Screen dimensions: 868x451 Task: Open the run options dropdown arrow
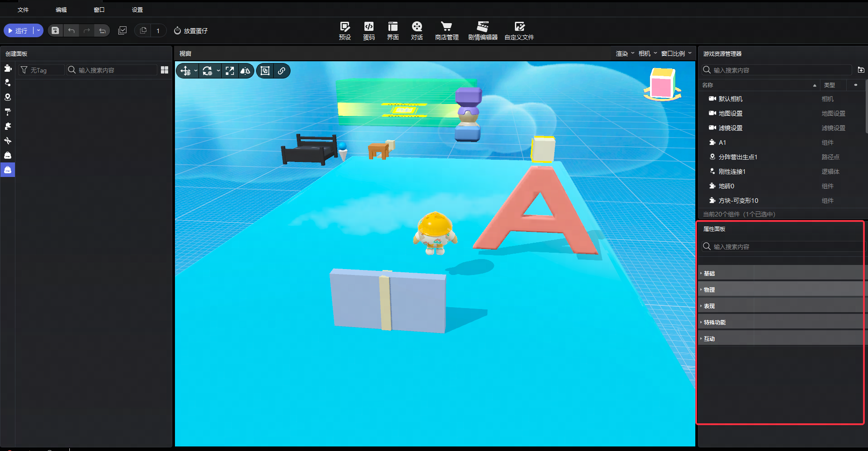39,30
